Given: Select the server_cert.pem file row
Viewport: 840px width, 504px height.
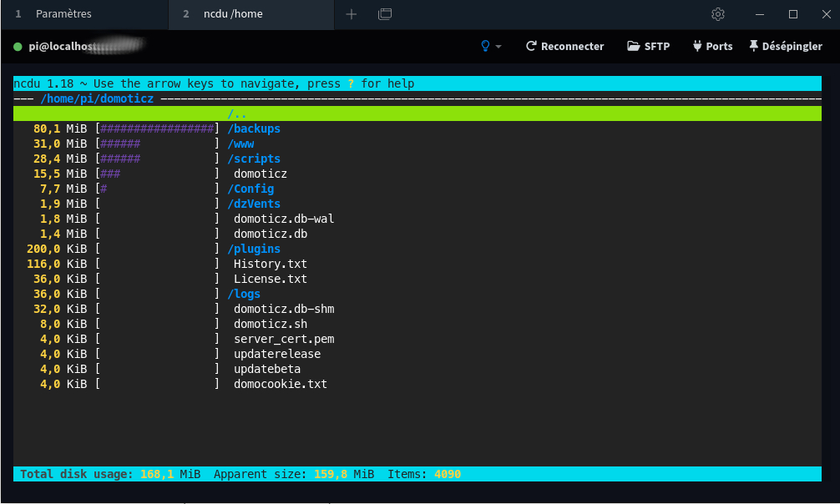Looking at the screenshot, I should [x=284, y=339].
